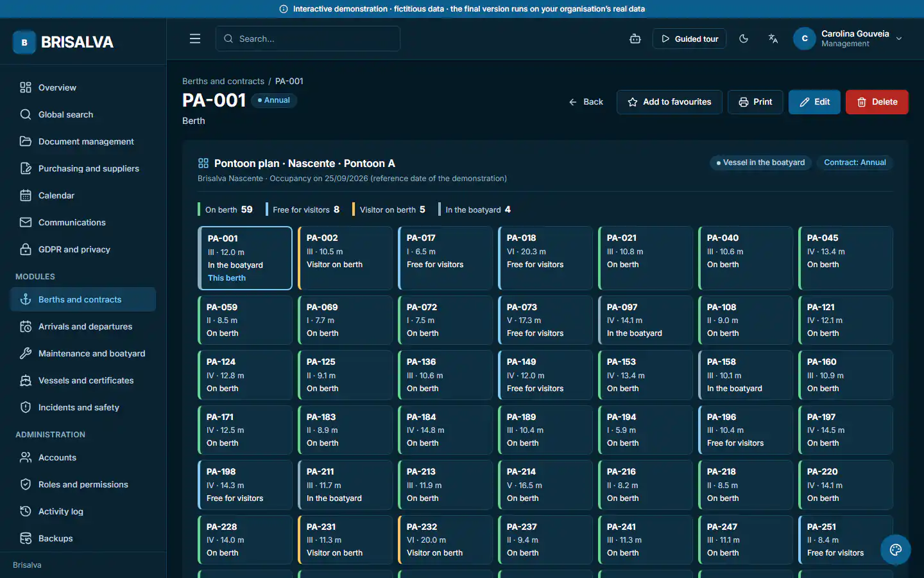924x578 pixels.
Task: Toggle the sidebar hamburger menu
Action: coord(195,39)
